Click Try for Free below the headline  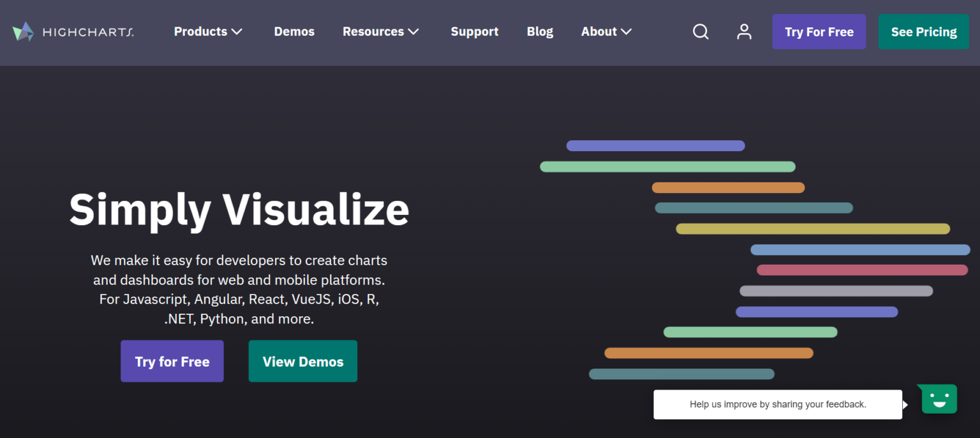click(x=172, y=361)
